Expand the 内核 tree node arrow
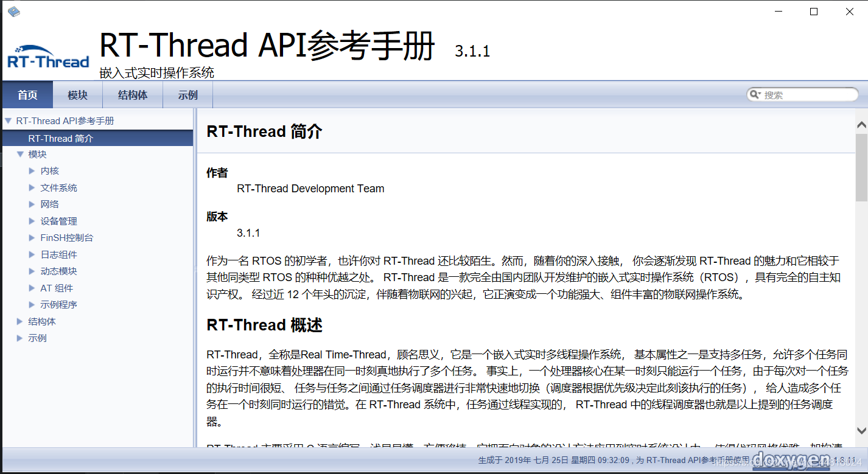The image size is (868, 474). click(x=32, y=171)
